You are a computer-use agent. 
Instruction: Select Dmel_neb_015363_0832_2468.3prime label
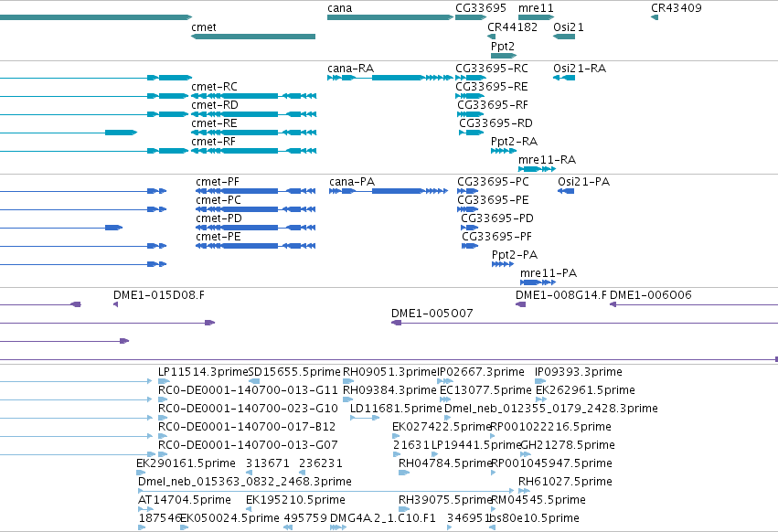(245, 482)
